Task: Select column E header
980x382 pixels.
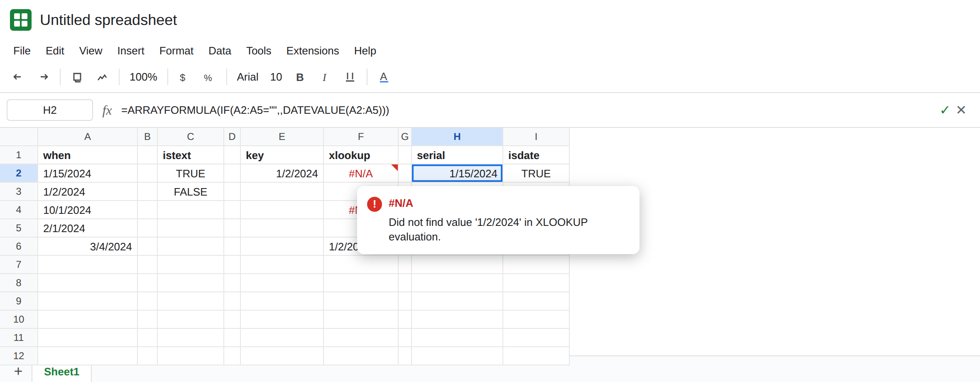Action: click(x=282, y=137)
